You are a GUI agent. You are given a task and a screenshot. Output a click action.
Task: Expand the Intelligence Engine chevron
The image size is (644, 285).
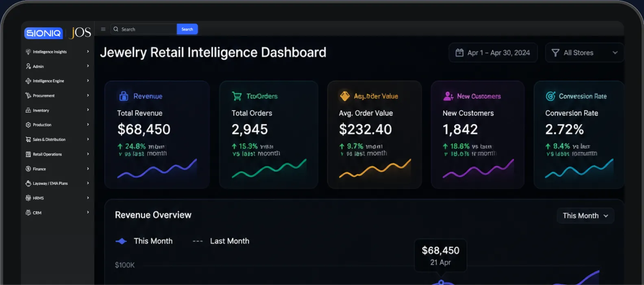click(x=88, y=81)
